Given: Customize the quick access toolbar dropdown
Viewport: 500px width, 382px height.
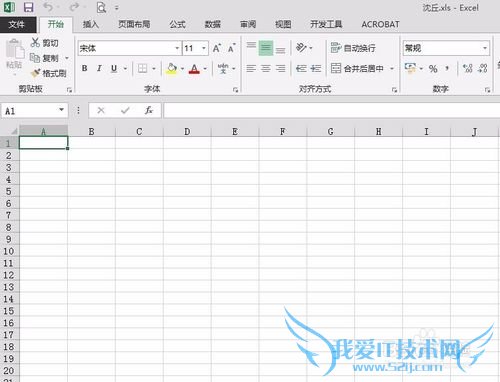Looking at the screenshot, I should click(117, 8).
